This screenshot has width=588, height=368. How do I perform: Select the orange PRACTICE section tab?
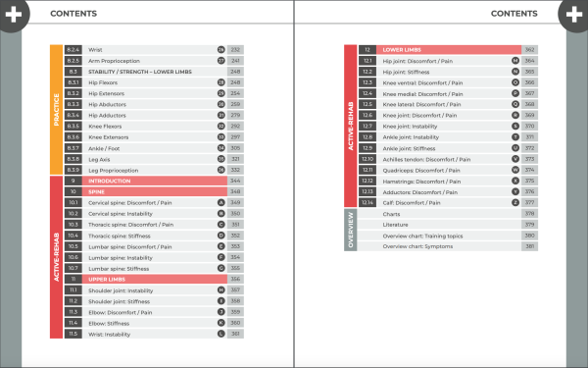point(56,110)
